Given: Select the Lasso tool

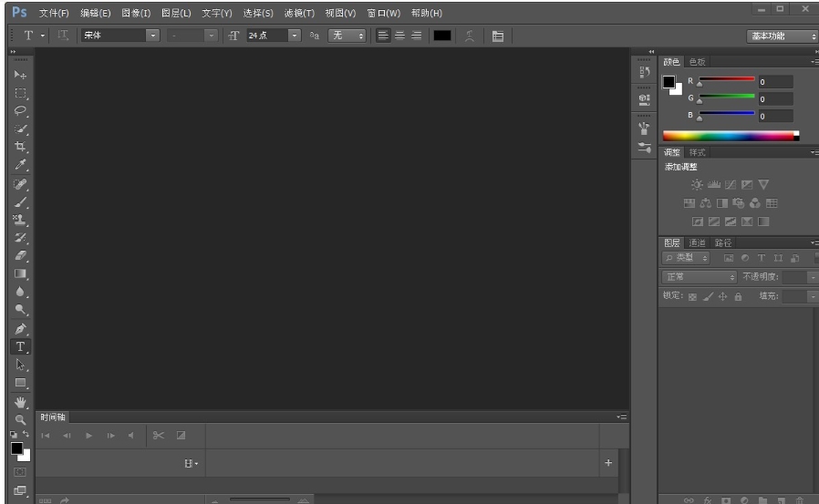Looking at the screenshot, I should pos(20,110).
